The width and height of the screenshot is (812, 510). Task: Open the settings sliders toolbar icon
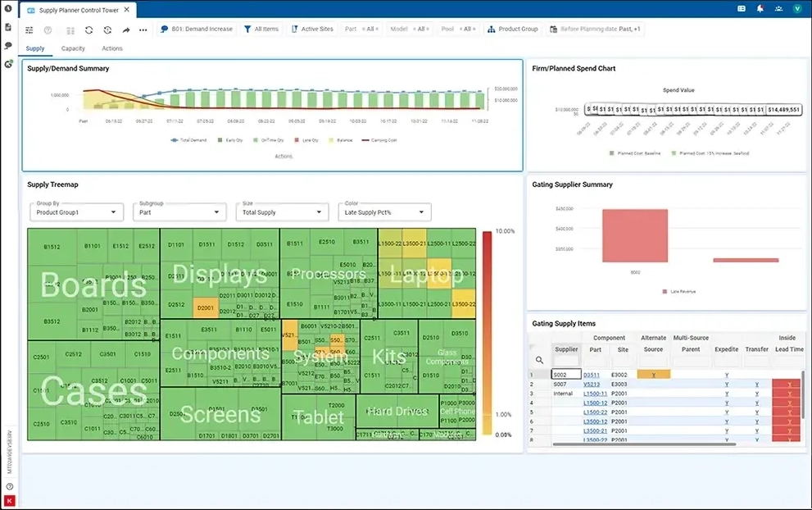click(29, 30)
